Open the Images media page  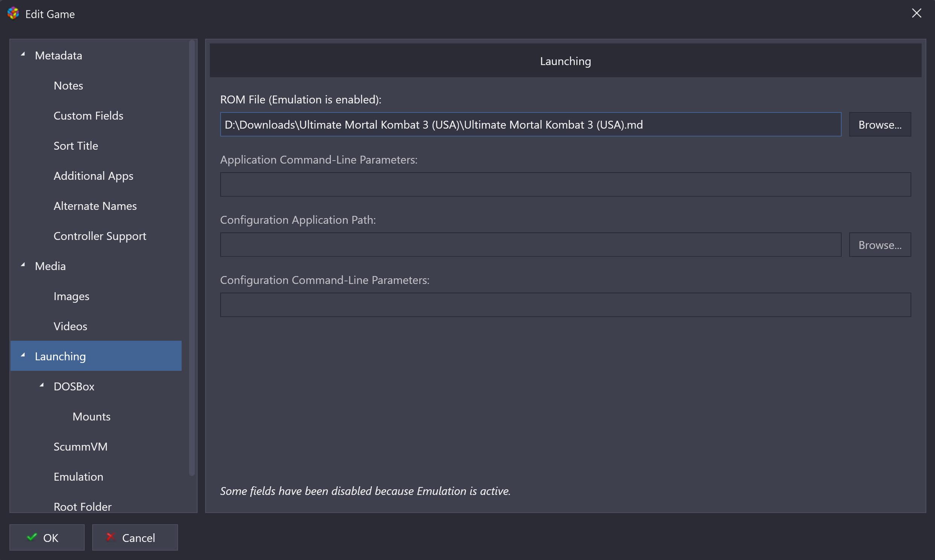coord(72,296)
